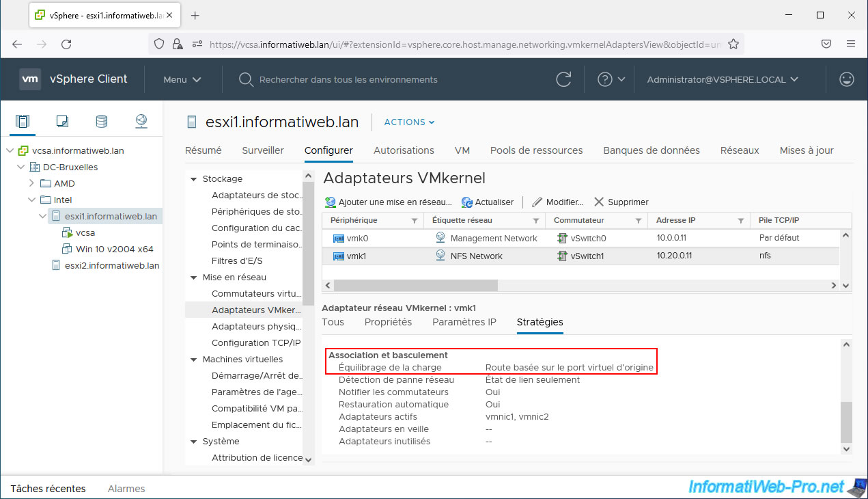This screenshot has height=499, width=868.
Task: Collapse DC-Bruxelles datacenter node
Action: [x=20, y=167]
